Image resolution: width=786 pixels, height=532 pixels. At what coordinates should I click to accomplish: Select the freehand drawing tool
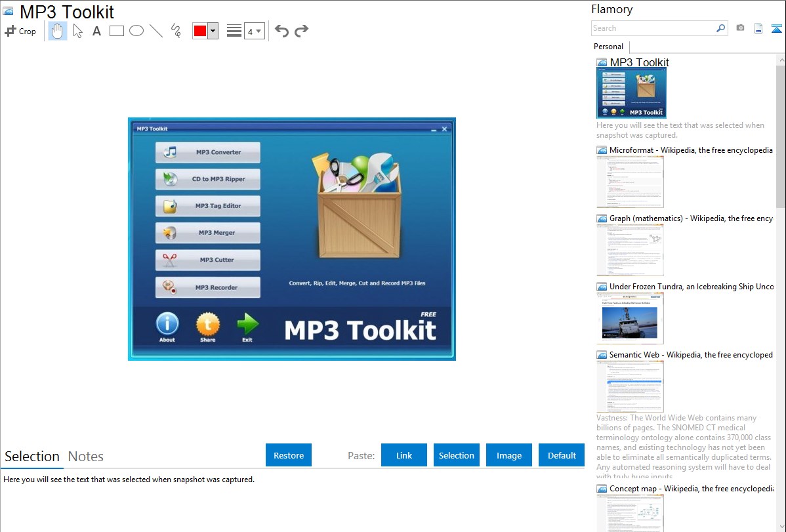click(x=176, y=31)
